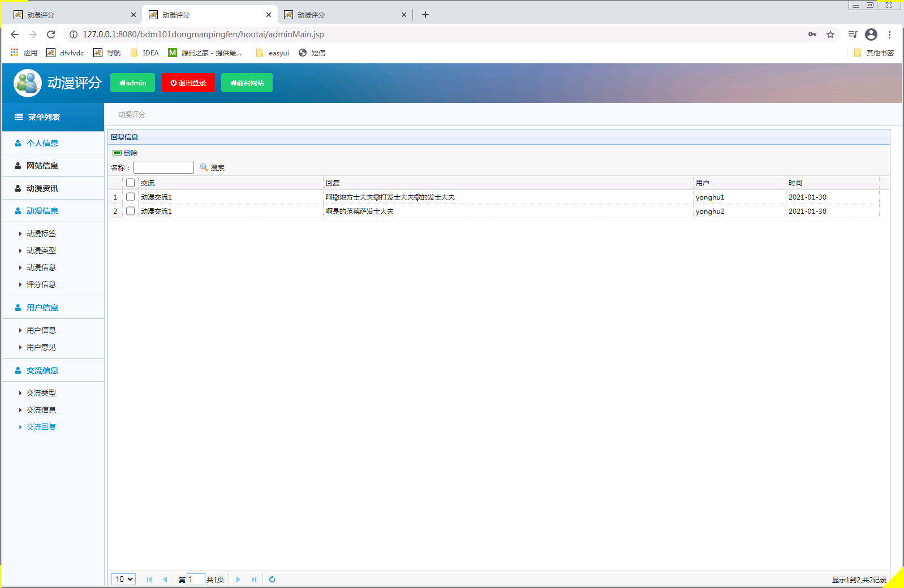The height and width of the screenshot is (588, 904).
Task: Check the row 2 checkbox for yonghu2
Action: [x=131, y=211]
